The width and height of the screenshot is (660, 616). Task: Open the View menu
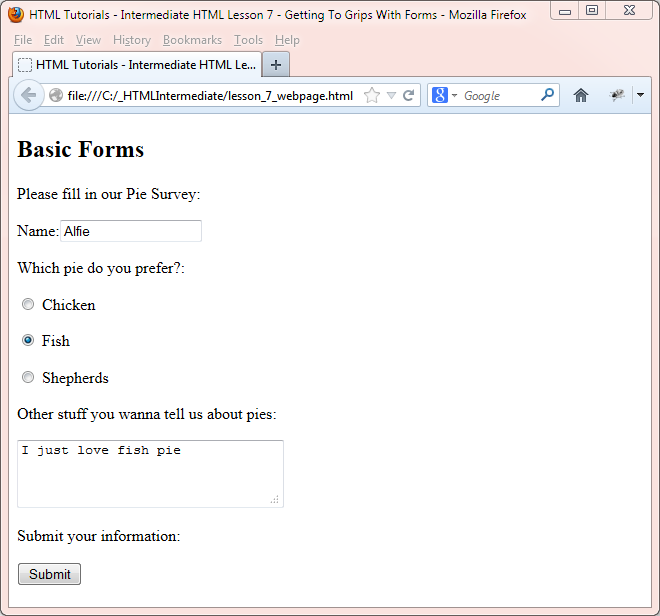coord(88,40)
